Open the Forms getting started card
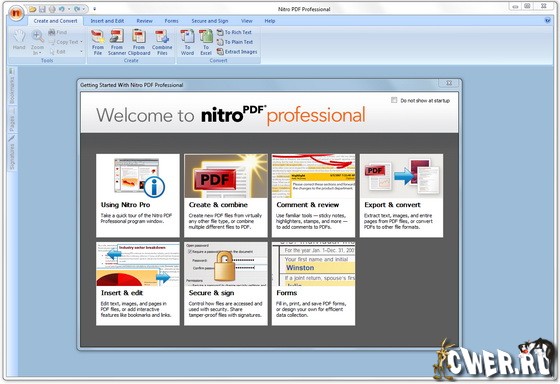 pos(313,284)
